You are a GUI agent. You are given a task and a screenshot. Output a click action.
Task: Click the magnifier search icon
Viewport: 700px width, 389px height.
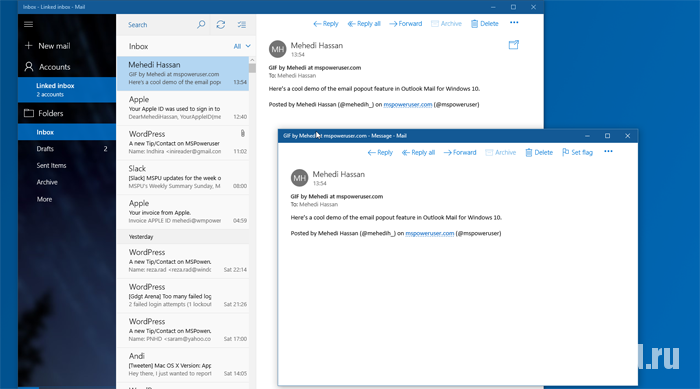click(x=201, y=24)
